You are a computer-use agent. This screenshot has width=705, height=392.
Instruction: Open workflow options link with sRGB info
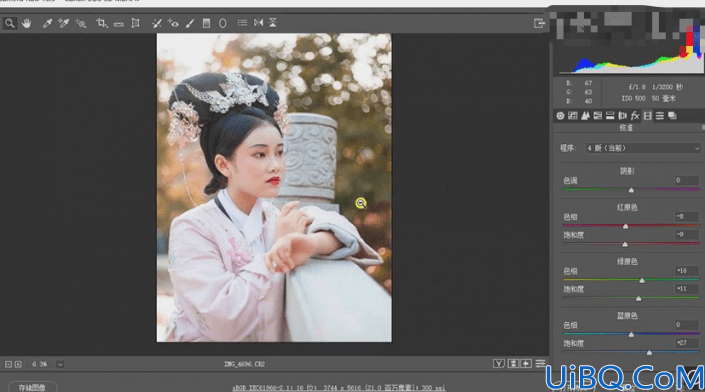coord(339,388)
